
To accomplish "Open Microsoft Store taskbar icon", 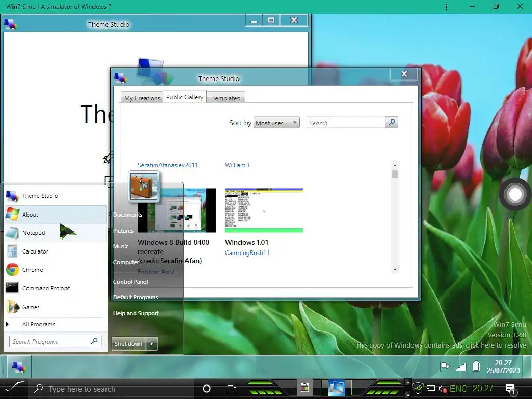I will [304, 388].
